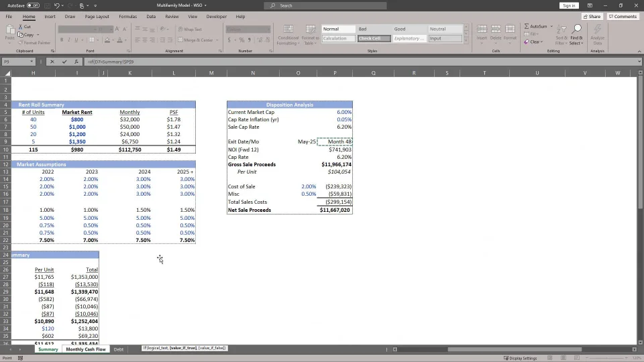Click the Clear eraser button

tap(533, 42)
